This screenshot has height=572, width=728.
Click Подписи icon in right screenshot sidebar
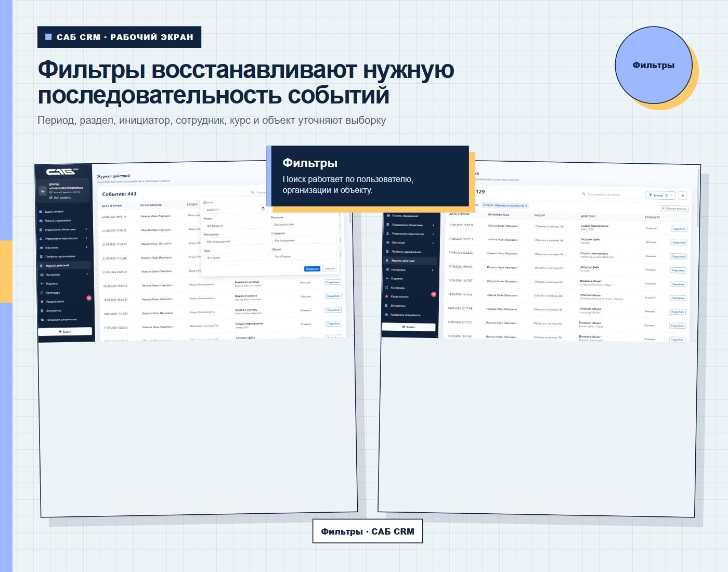pyautogui.click(x=387, y=279)
